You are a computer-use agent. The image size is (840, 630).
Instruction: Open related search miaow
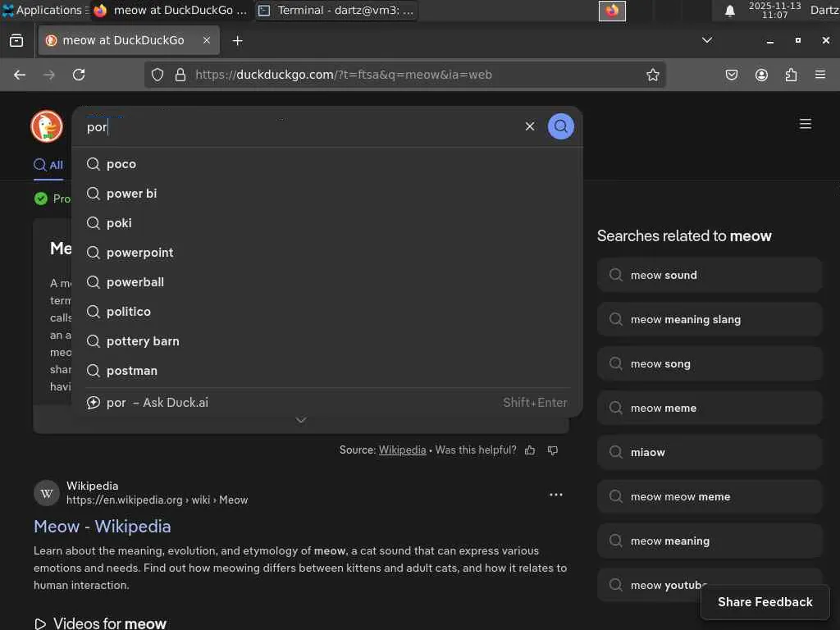point(710,452)
